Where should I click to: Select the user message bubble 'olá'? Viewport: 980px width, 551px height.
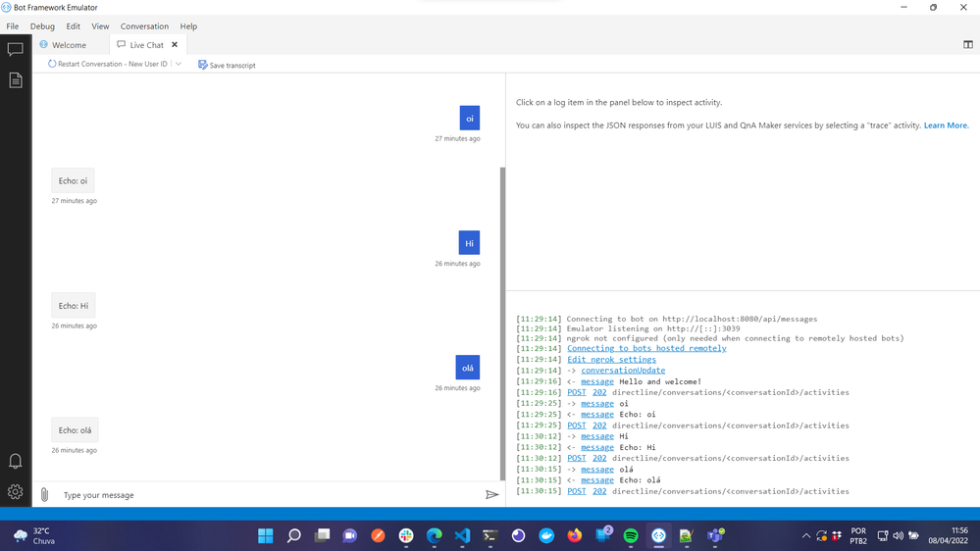(x=468, y=368)
